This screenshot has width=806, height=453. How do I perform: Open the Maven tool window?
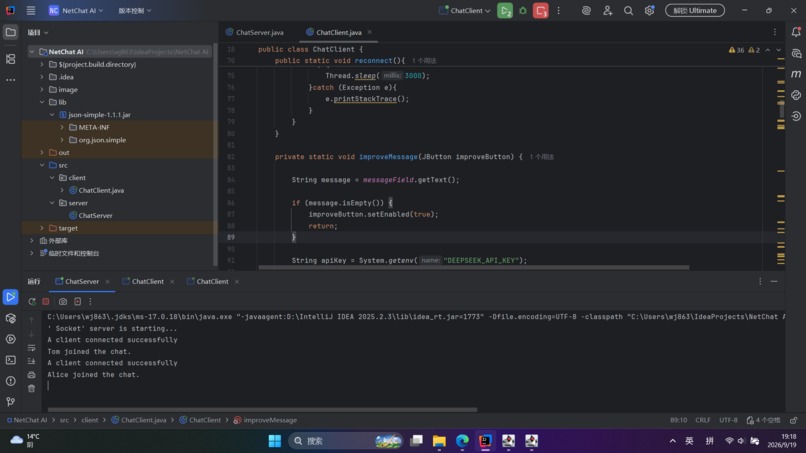tap(796, 74)
